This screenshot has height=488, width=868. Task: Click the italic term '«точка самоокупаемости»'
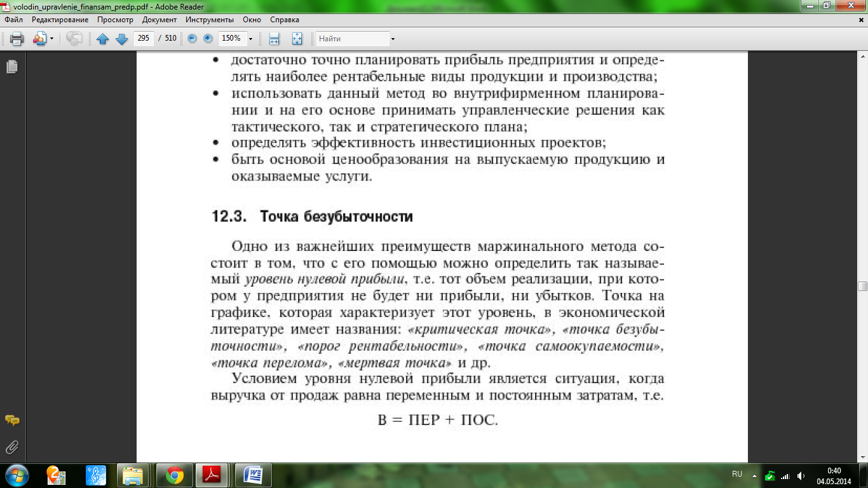pos(571,347)
